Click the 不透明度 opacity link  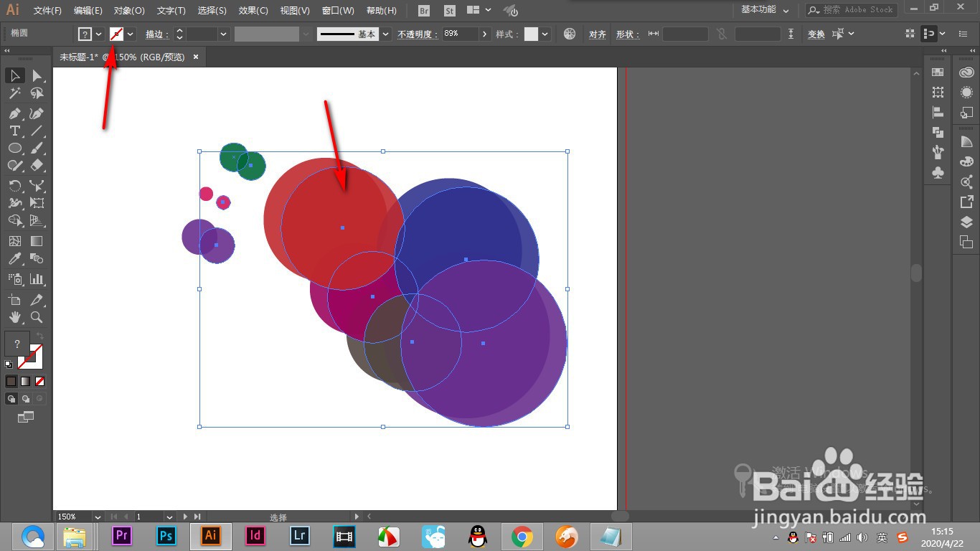coord(418,34)
